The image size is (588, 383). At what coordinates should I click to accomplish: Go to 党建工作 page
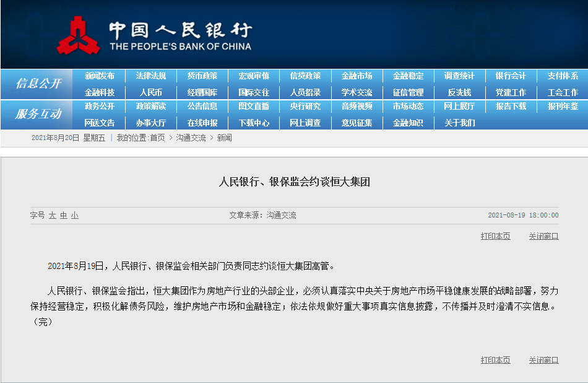click(x=511, y=92)
